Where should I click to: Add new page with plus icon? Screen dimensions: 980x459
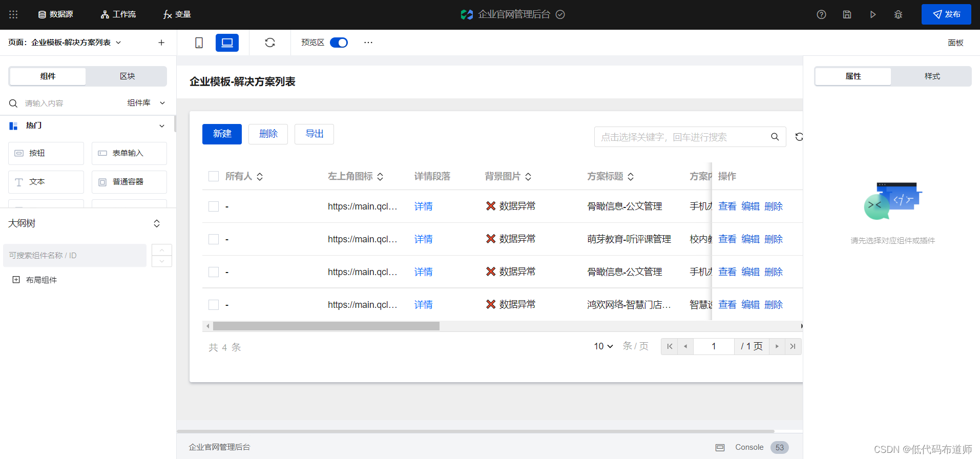161,43
